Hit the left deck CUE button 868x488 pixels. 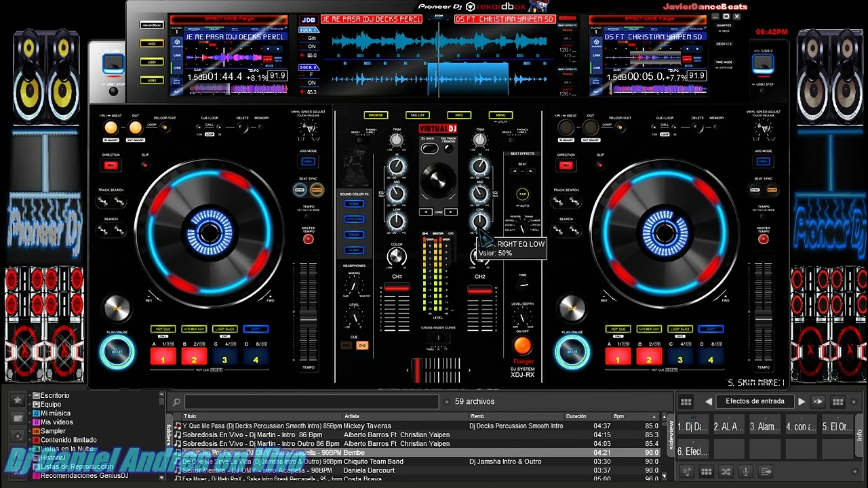(117, 308)
